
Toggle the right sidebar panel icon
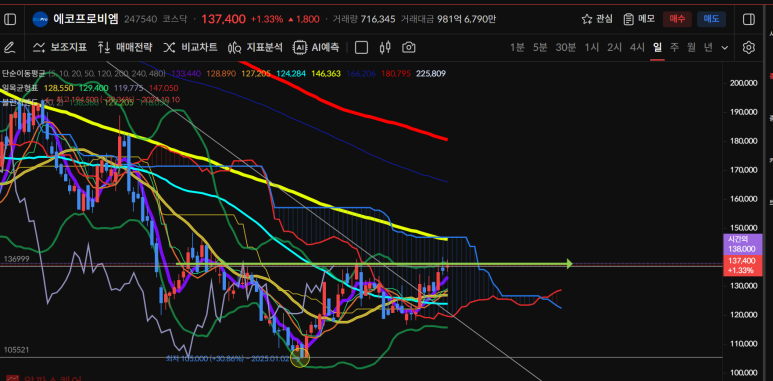coord(748,19)
